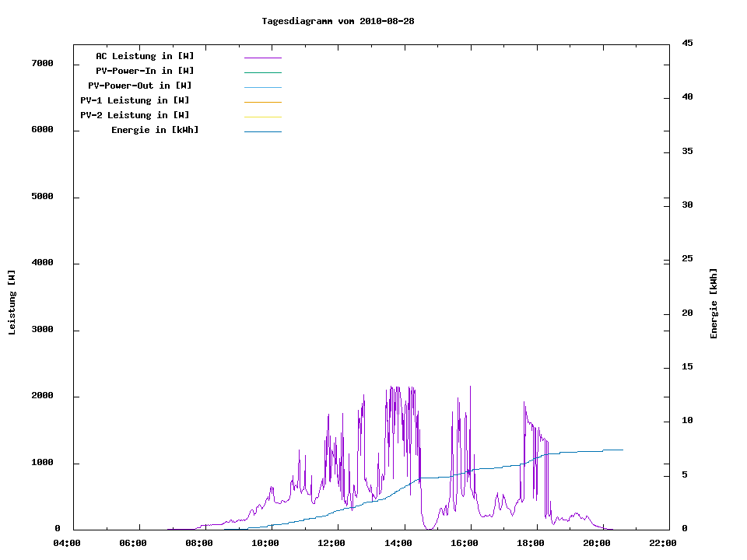This screenshot has width=747, height=560.
Task: Select the 7000 tick label on the left axis
Action: (42, 63)
